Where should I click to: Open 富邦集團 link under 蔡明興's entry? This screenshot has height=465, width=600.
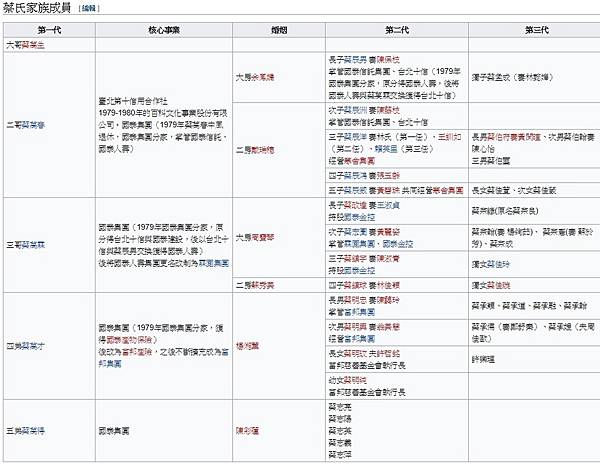tap(359, 339)
